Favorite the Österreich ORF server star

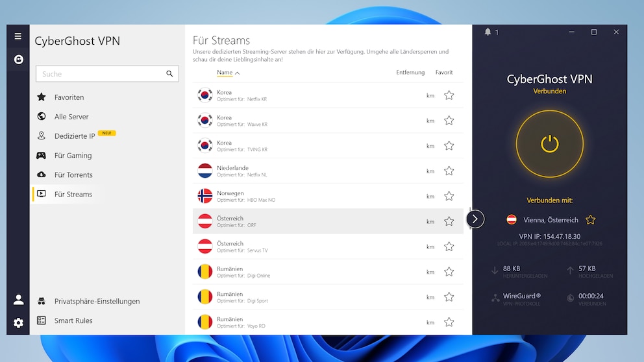(x=449, y=222)
